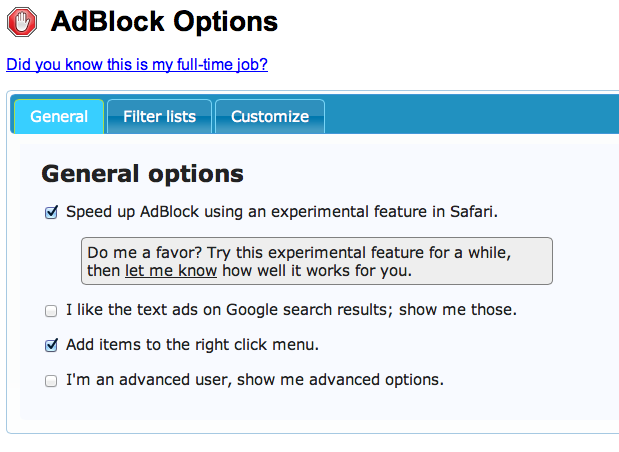619x452 pixels.
Task: Follow the 'let me know' link
Action: (x=171, y=271)
